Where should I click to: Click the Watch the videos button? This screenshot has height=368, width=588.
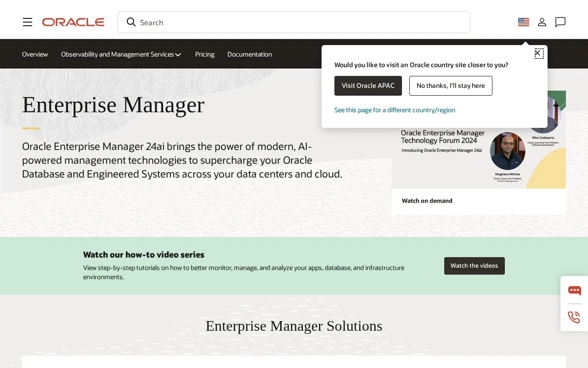(475, 266)
